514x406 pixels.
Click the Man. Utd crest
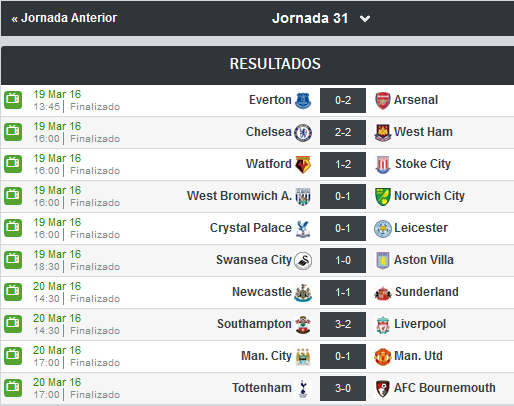click(x=382, y=357)
